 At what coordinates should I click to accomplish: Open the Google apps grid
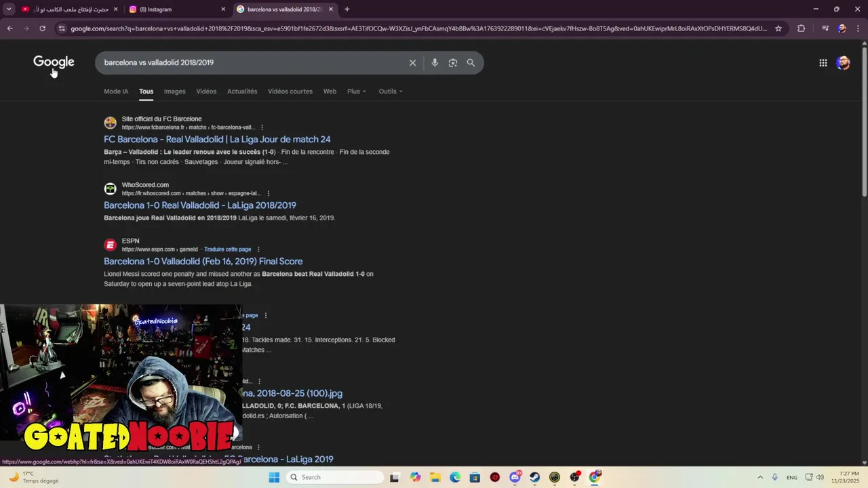coord(823,63)
